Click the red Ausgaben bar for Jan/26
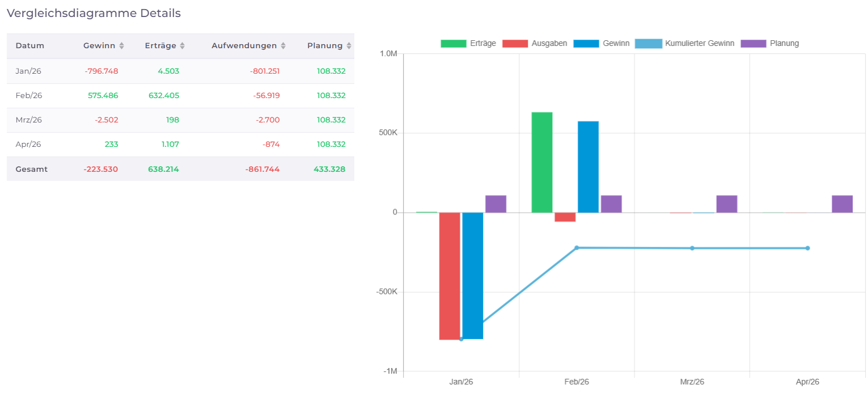This screenshot has height=410, width=868. click(450, 276)
